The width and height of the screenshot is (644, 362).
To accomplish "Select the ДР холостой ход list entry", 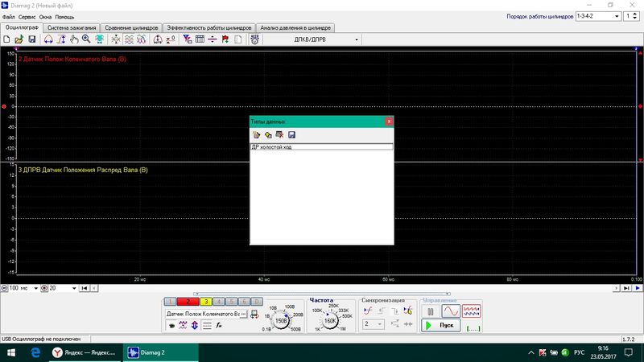I will click(321, 147).
